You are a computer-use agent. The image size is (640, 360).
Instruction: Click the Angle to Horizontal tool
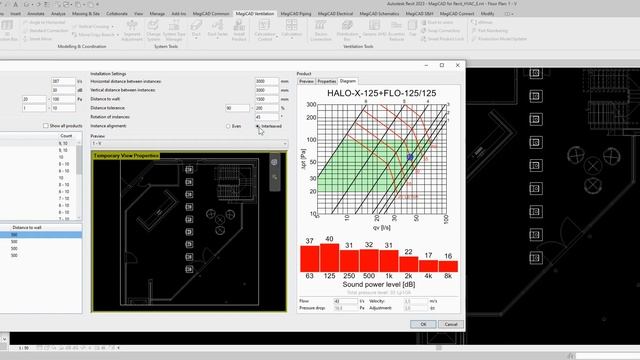(x=44, y=22)
